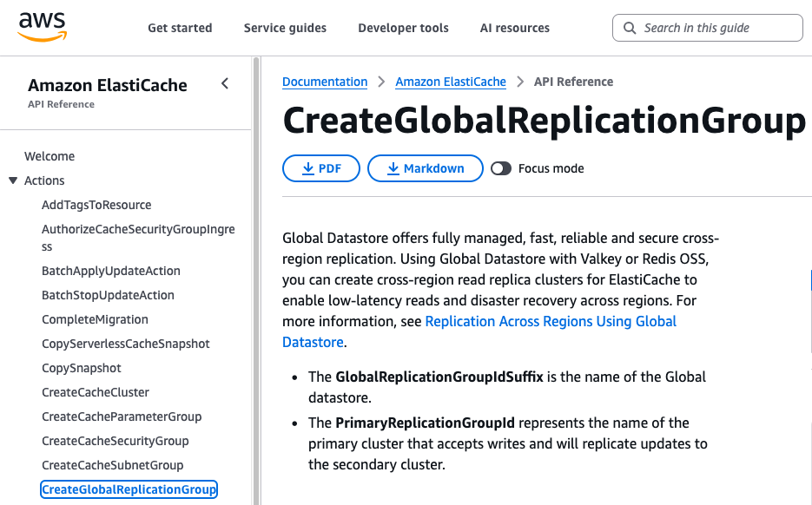Click the API Reference breadcrumb text
Viewport: 812px width, 505px height.
tap(573, 82)
